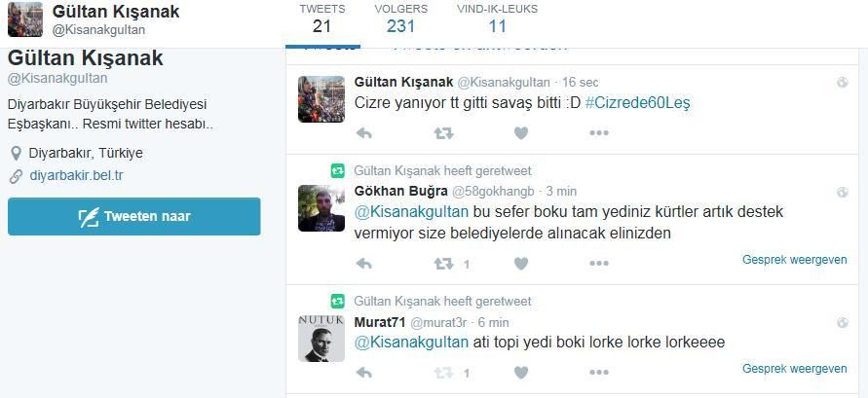This screenshot has width=868, height=398.
Task: Open the Tweets count tab
Action: [x=322, y=18]
